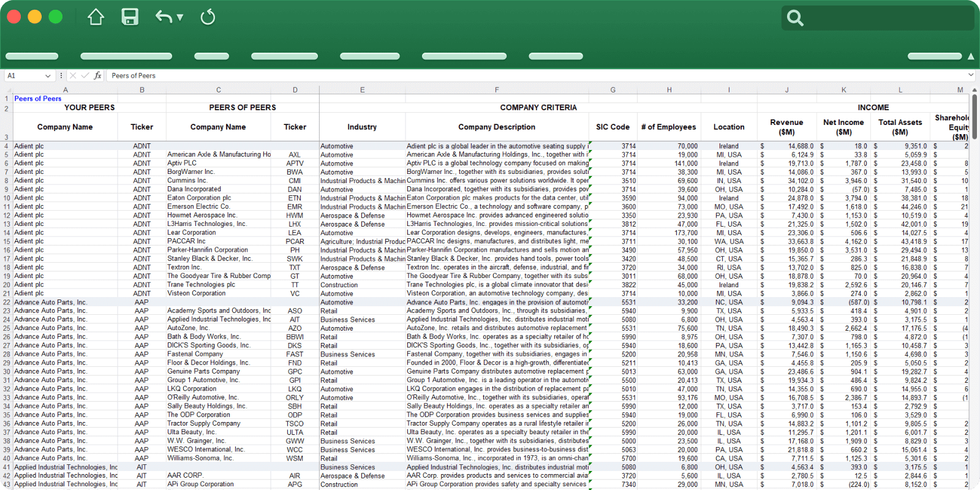
Task: Select column E by its header
Action: (362, 90)
